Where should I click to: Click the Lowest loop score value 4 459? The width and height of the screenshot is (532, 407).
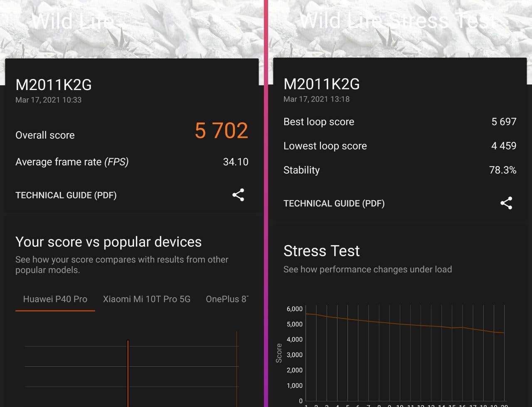(503, 146)
